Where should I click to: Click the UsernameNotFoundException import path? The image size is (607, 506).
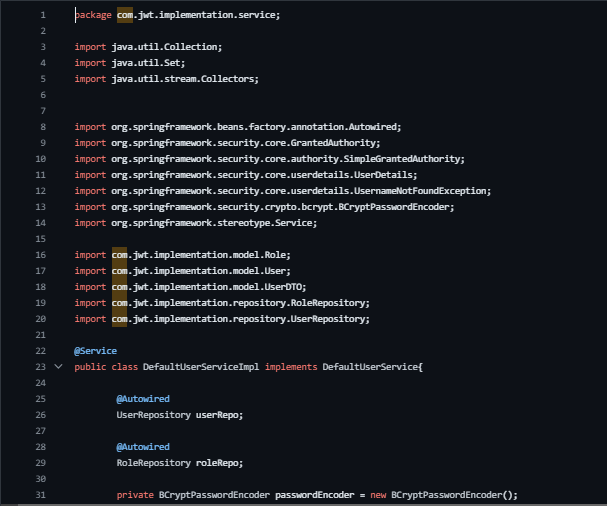tap(301, 191)
